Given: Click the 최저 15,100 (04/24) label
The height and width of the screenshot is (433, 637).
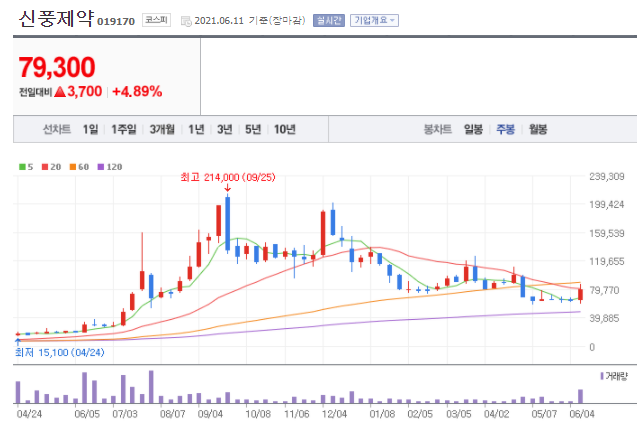Looking at the screenshot, I should point(60,352).
